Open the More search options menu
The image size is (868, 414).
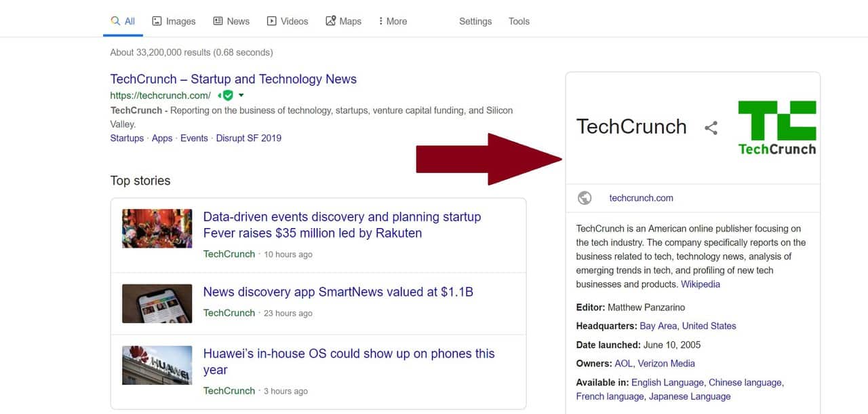coord(393,21)
